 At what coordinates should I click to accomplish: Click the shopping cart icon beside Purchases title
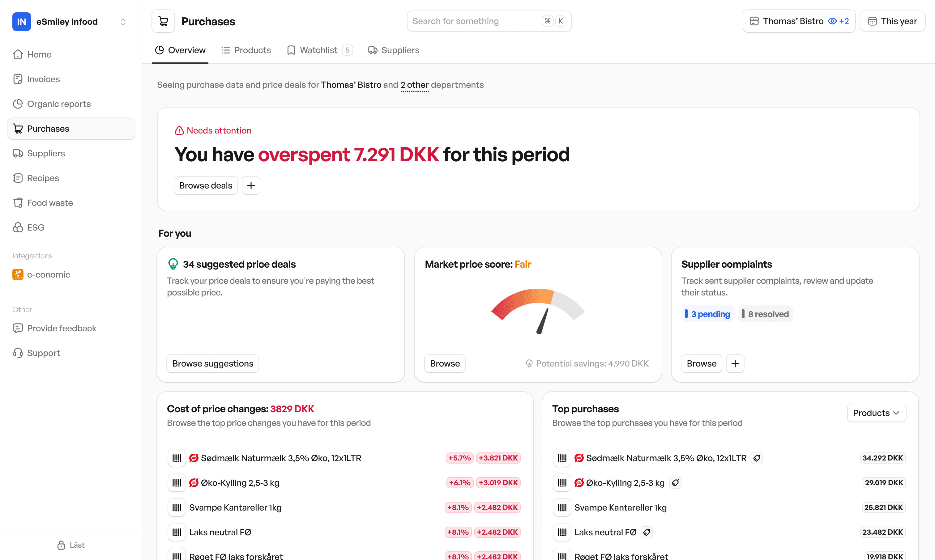pos(163,21)
